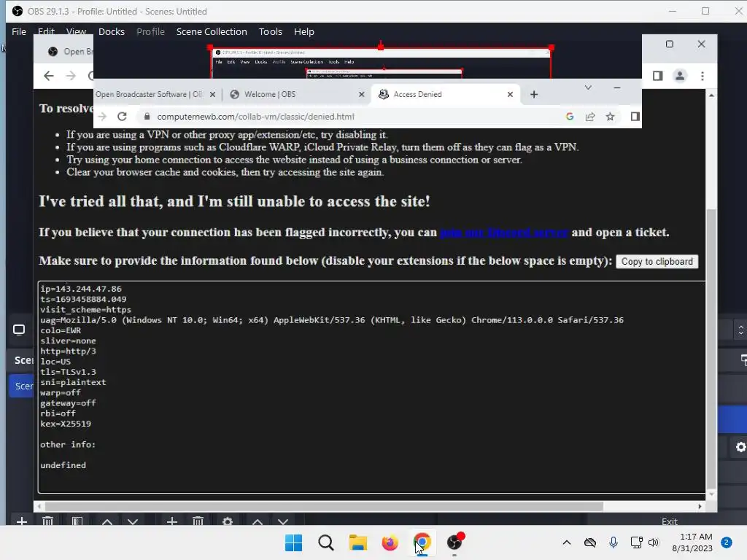Click the microphone tray icon
Image resolution: width=747 pixels, height=560 pixels.
point(613,542)
